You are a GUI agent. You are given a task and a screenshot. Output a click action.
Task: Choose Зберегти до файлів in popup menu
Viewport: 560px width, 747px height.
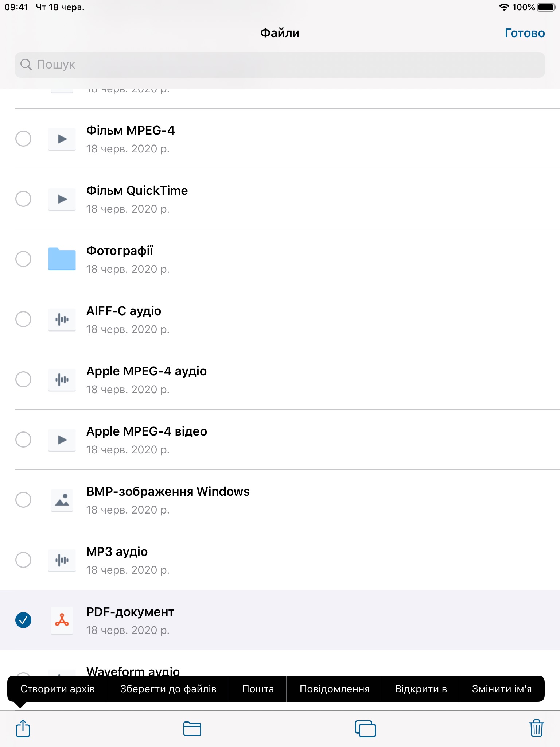click(x=168, y=689)
